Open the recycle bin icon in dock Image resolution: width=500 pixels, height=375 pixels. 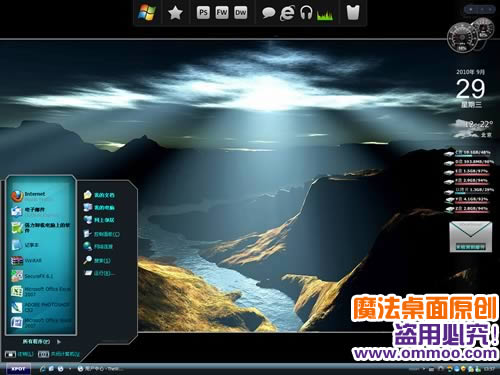[353, 13]
